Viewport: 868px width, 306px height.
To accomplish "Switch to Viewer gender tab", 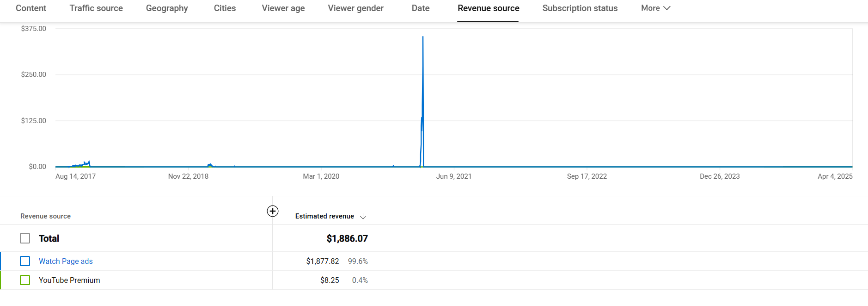I will pyautogui.click(x=355, y=8).
